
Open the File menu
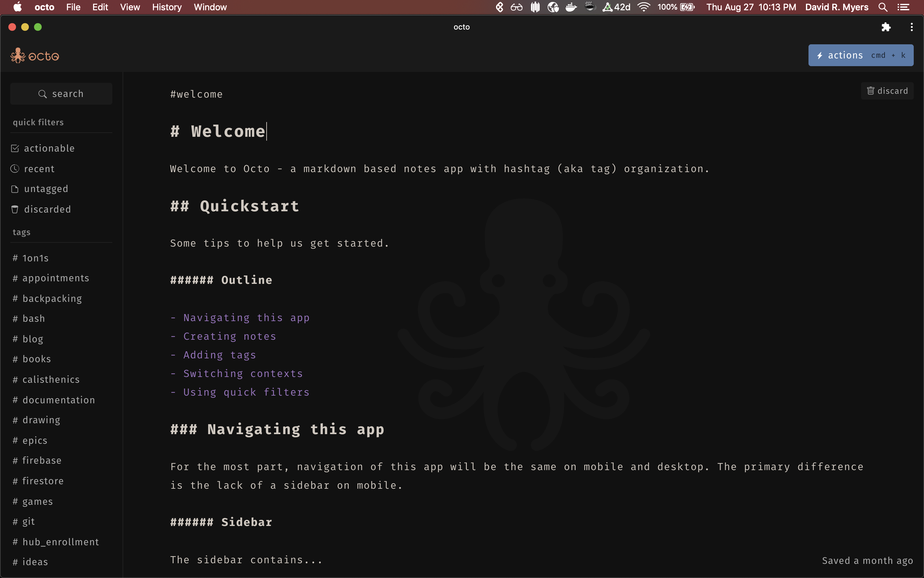(x=73, y=7)
